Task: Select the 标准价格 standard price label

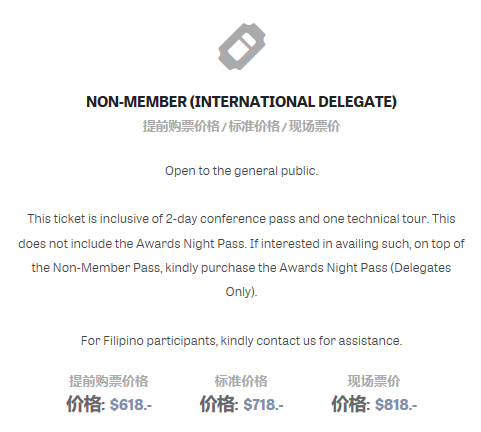Action: [x=241, y=381]
